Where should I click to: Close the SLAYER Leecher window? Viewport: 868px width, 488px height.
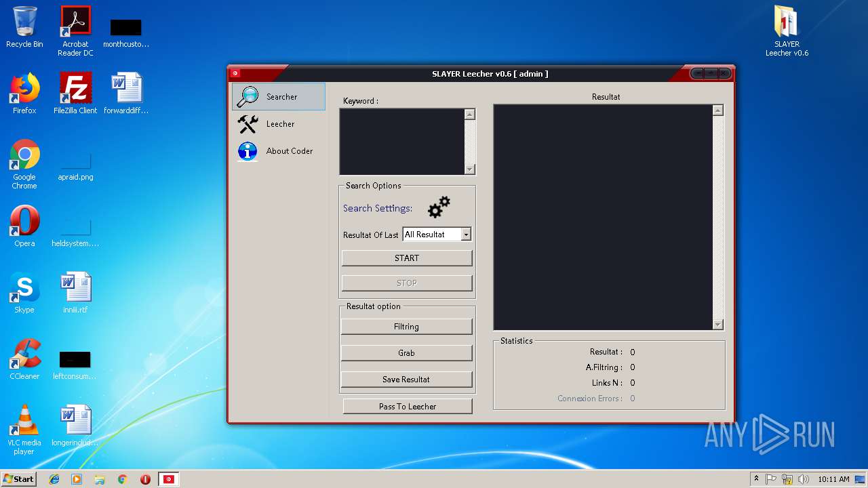coord(724,73)
